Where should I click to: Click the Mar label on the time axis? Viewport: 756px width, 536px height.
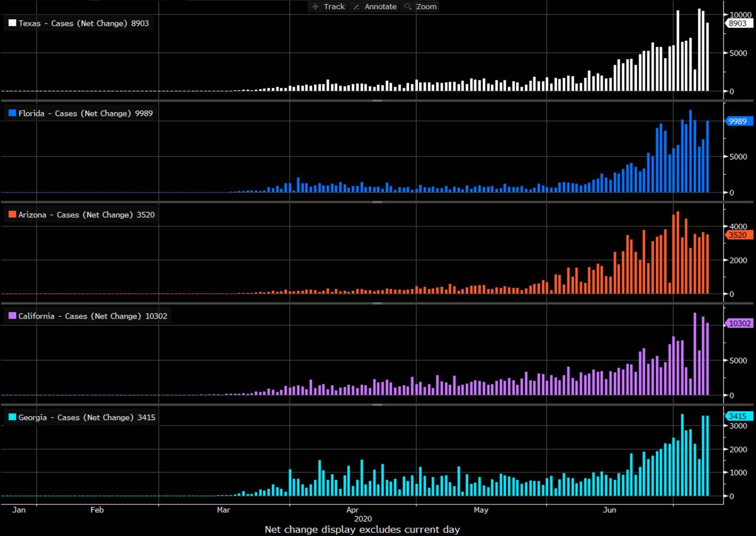(x=223, y=510)
